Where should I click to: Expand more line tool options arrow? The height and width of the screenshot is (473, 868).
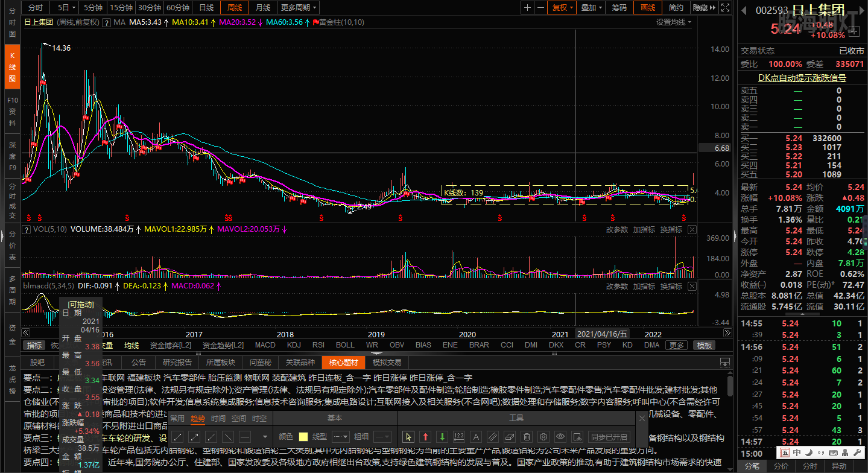point(264,437)
